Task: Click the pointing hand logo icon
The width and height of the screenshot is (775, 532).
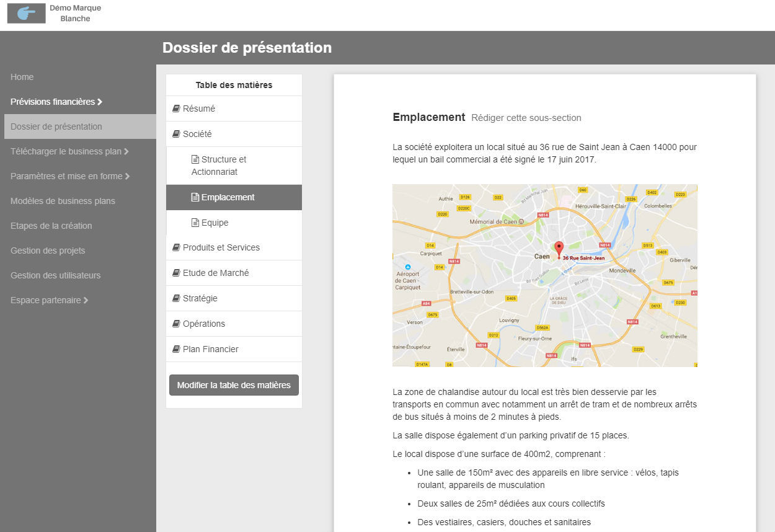Action: 27,13
